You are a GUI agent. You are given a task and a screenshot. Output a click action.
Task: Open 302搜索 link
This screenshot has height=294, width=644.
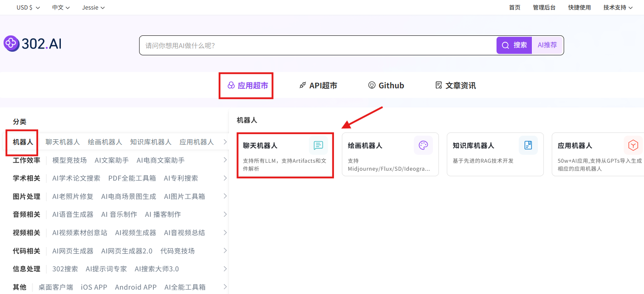(65, 269)
